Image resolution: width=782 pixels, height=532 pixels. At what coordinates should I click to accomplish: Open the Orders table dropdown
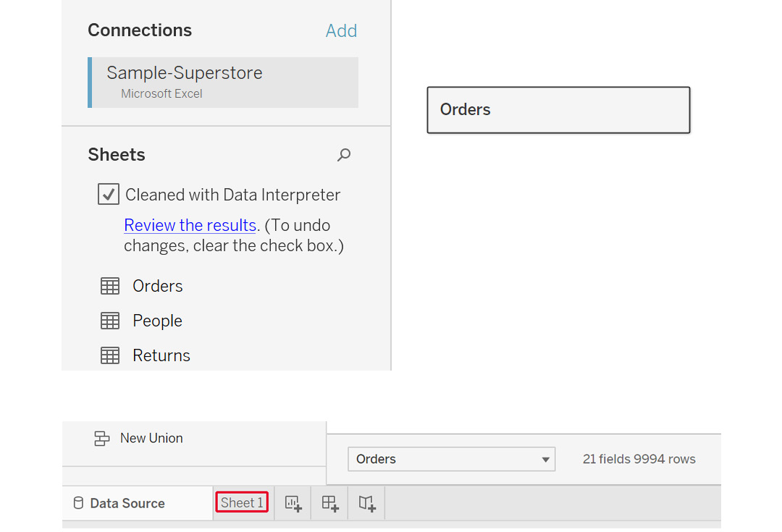pyautogui.click(x=451, y=459)
